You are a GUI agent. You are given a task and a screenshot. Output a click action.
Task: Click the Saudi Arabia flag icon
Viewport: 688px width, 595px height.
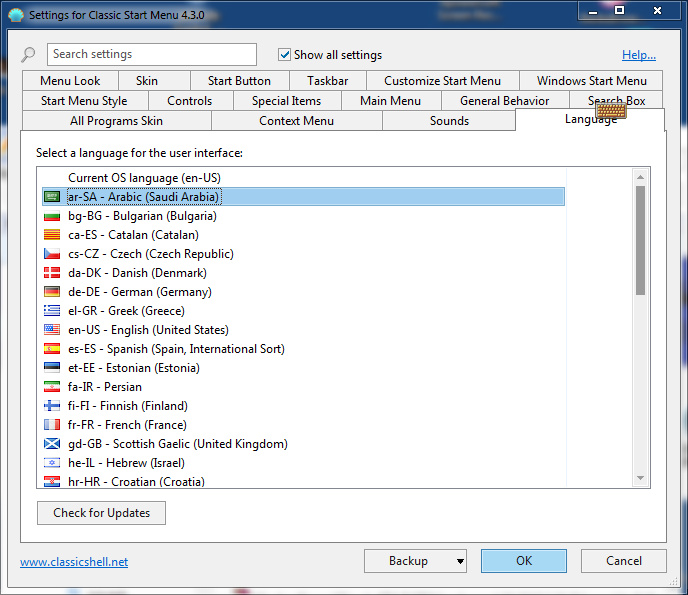pos(52,197)
